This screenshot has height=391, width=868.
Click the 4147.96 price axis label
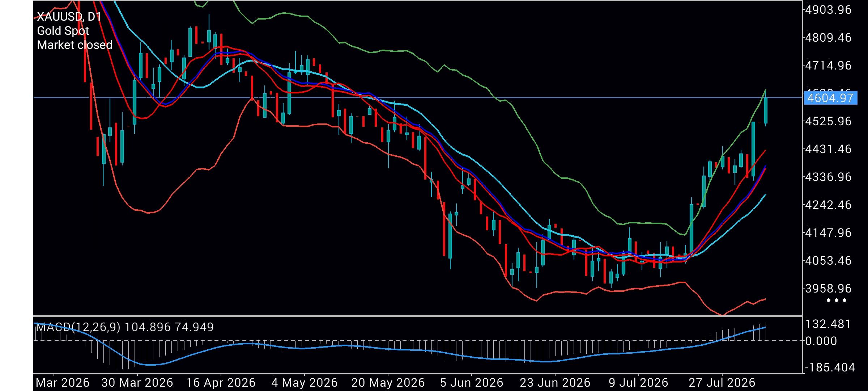pos(828,232)
